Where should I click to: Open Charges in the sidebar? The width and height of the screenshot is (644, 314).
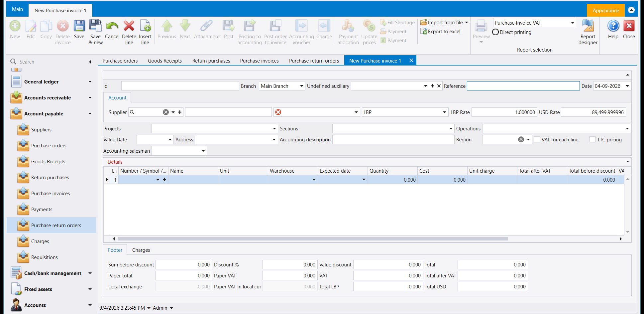pyautogui.click(x=40, y=241)
